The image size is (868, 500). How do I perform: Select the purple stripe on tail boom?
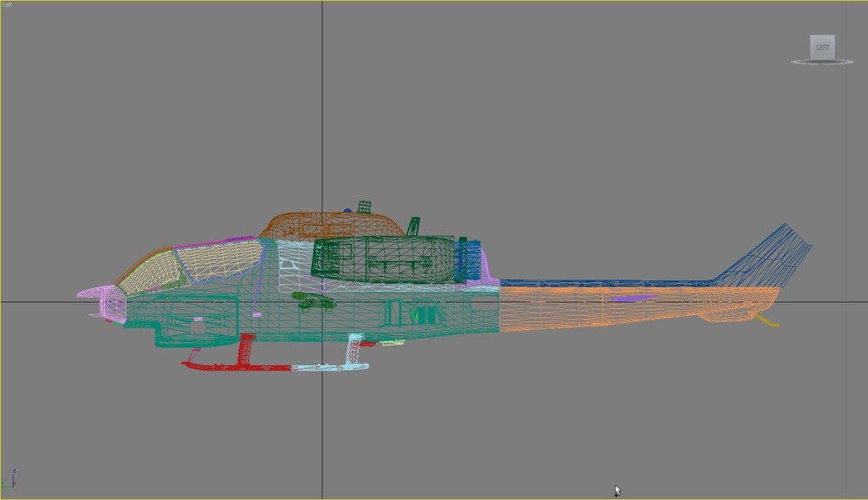pos(634,299)
